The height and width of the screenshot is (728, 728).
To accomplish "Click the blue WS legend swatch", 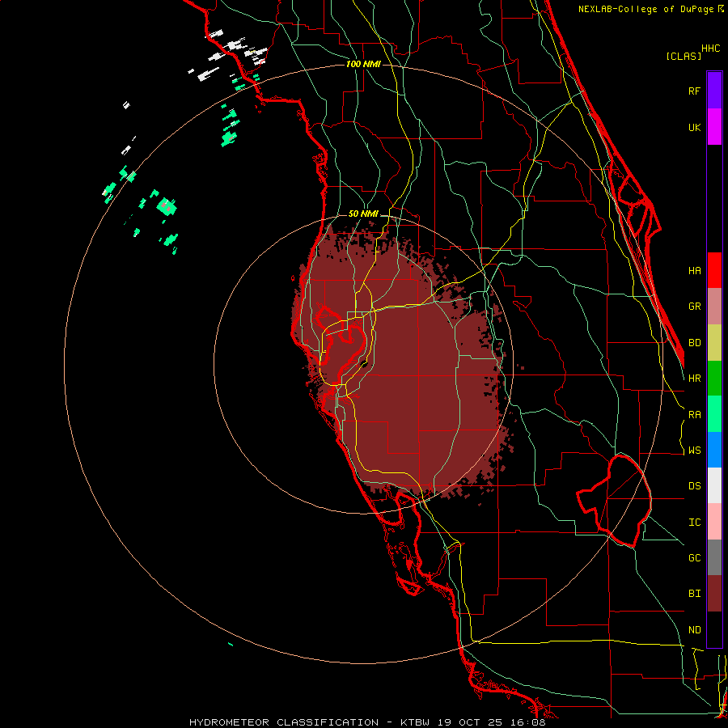I will [x=714, y=450].
